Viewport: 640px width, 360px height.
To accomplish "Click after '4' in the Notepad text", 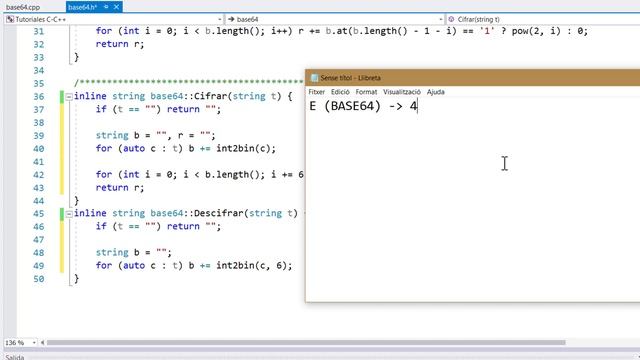I will (418, 107).
